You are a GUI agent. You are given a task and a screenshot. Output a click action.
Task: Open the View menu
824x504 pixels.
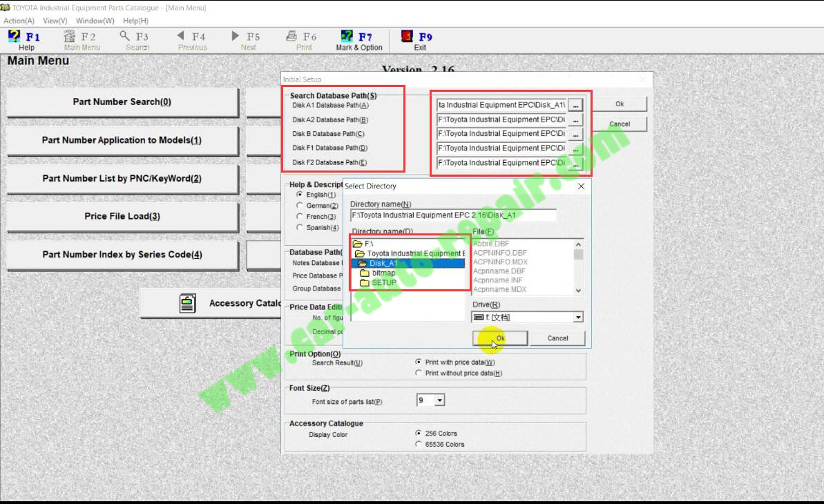(55, 21)
